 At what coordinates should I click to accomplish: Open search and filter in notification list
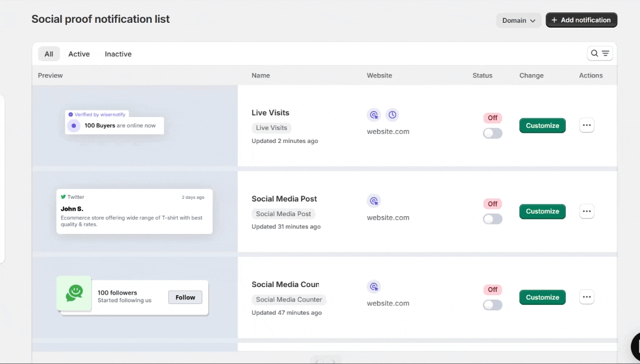coord(599,54)
